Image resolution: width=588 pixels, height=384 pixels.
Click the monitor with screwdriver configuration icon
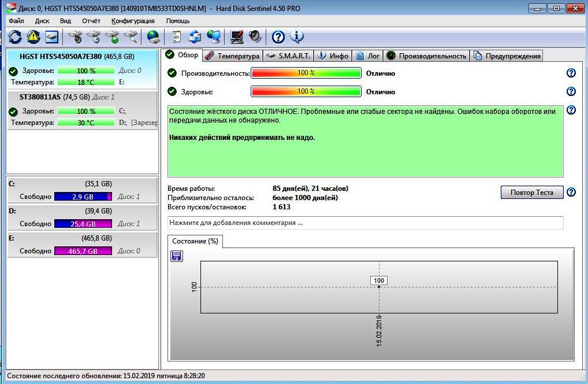[x=236, y=37]
